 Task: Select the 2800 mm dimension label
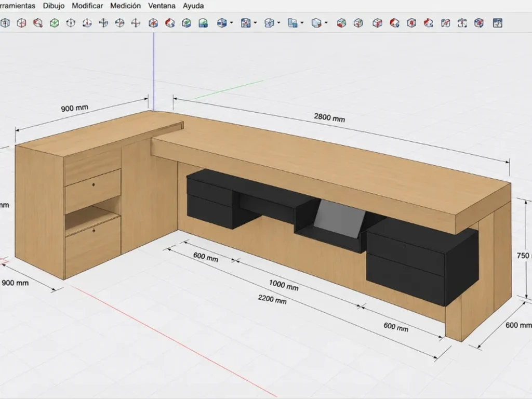(329, 117)
